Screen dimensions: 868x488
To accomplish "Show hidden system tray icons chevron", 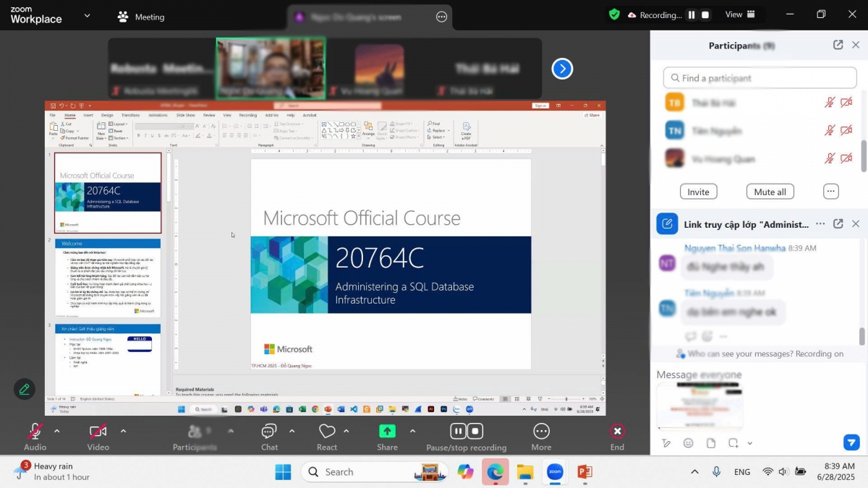I will 694,472.
